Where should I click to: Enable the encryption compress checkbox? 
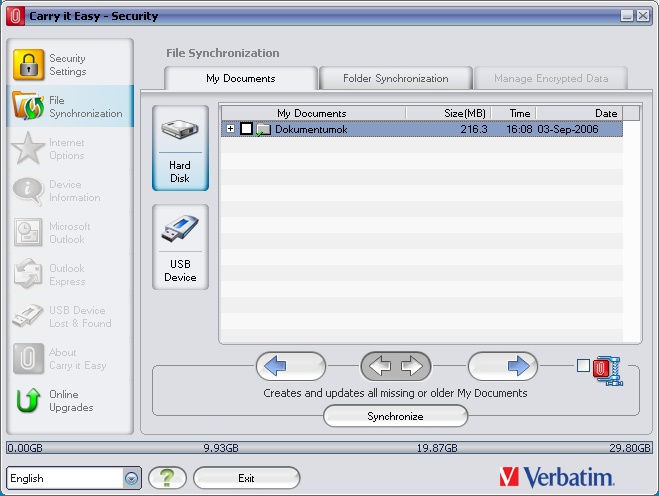pos(583,366)
